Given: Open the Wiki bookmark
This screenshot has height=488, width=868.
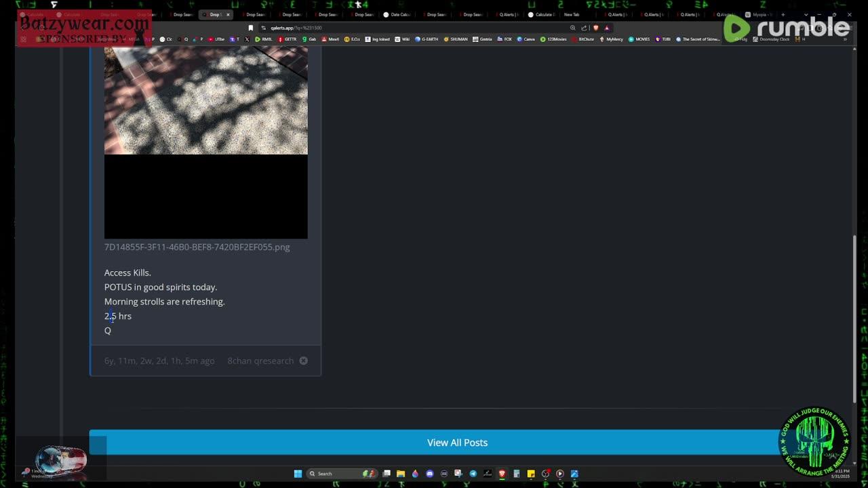Looking at the screenshot, I should tap(402, 39).
